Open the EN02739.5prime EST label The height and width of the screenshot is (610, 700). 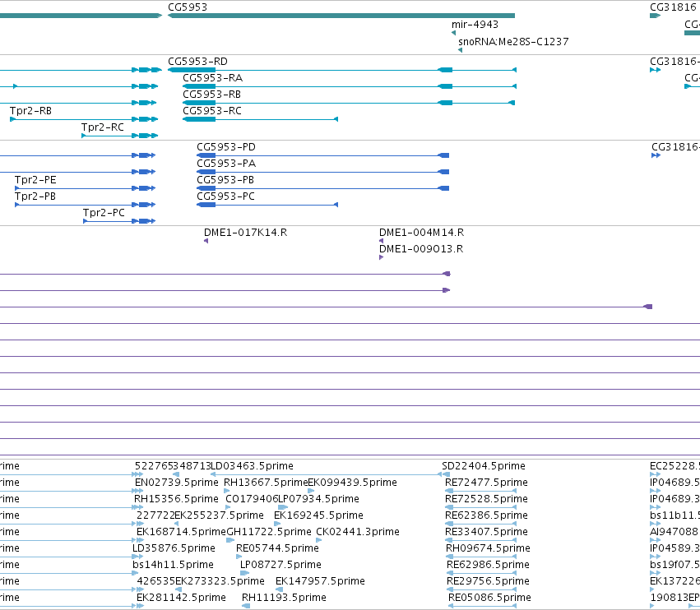[x=177, y=483]
